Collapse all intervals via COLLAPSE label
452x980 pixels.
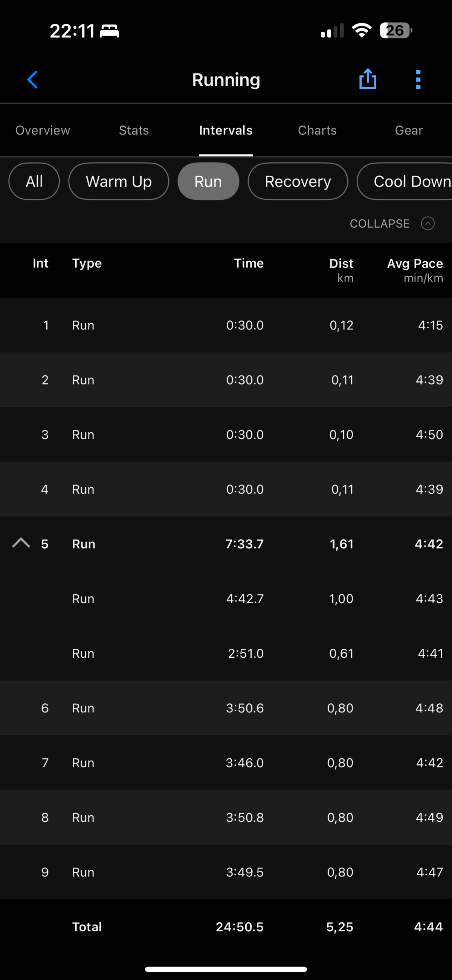click(x=379, y=223)
